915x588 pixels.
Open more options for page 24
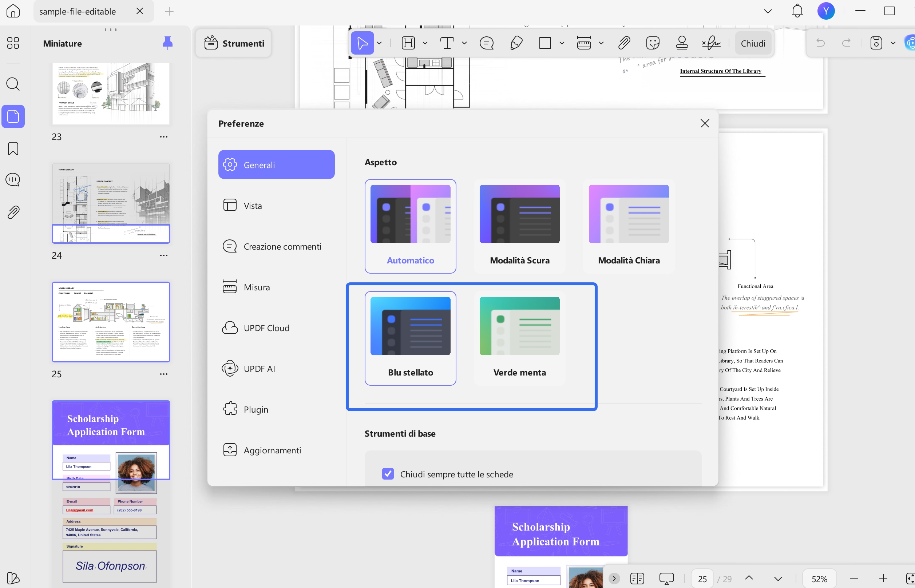[163, 255]
